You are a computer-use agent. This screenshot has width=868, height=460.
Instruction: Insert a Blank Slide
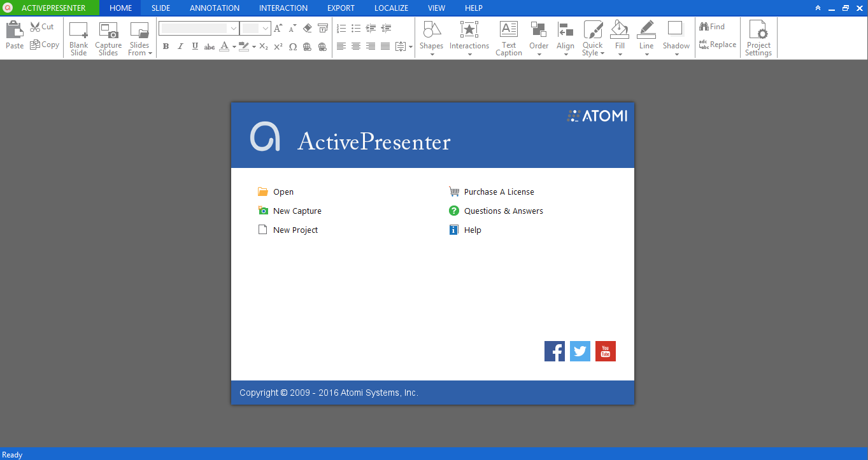pos(79,39)
